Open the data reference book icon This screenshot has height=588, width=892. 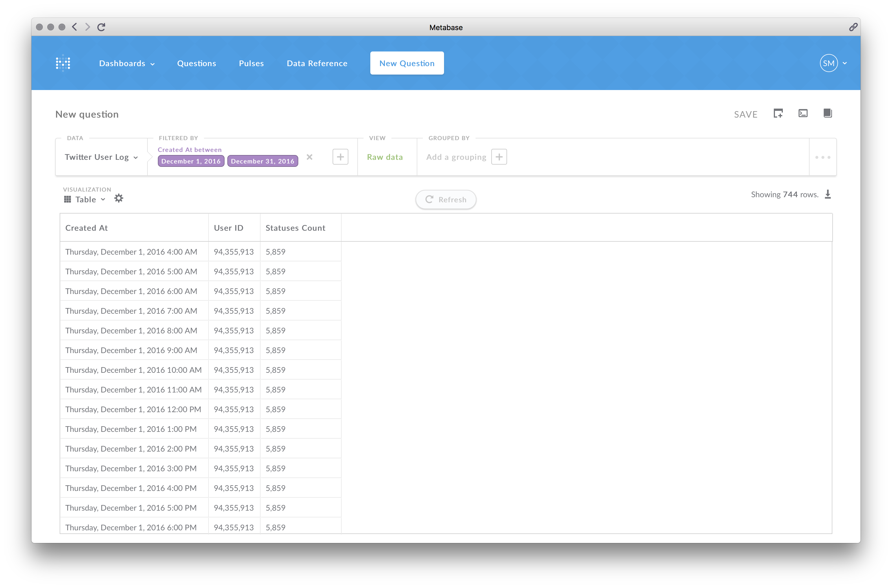(828, 113)
